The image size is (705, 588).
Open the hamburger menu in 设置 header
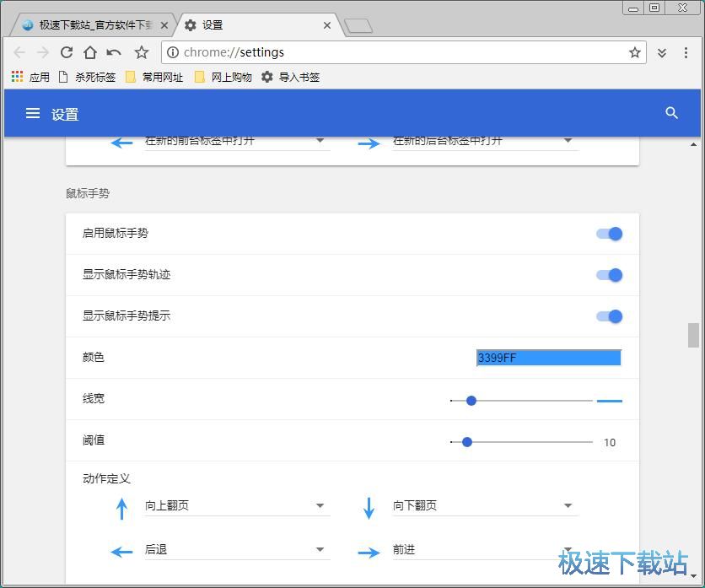33,113
